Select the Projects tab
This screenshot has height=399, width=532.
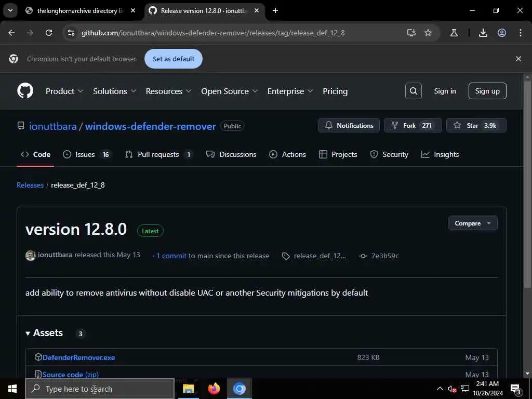pyautogui.click(x=338, y=154)
